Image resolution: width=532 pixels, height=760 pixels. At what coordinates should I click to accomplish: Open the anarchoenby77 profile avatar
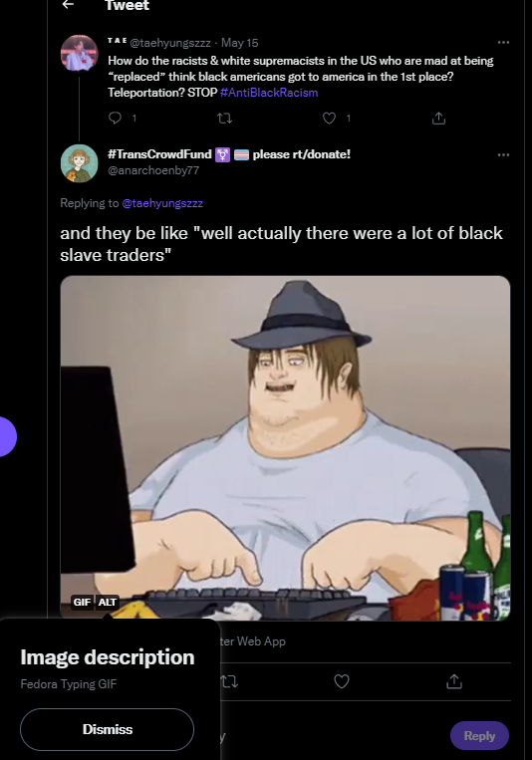coord(79,163)
